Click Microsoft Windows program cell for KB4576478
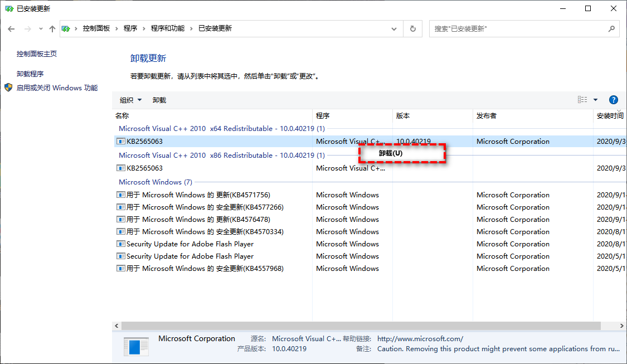Viewport: 627px width, 364px height. pos(347,219)
